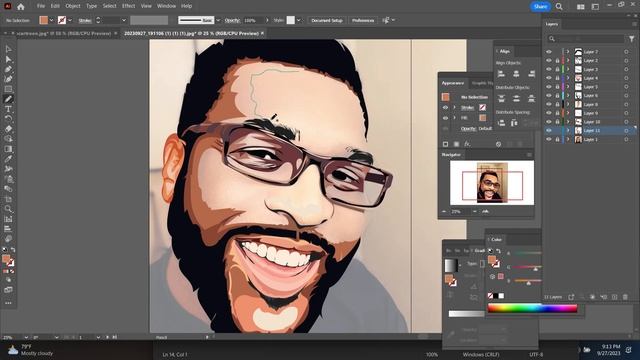This screenshot has height=360, width=640.
Task: Click horizontal align center in Align panel
Action: [x=516, y=74]
